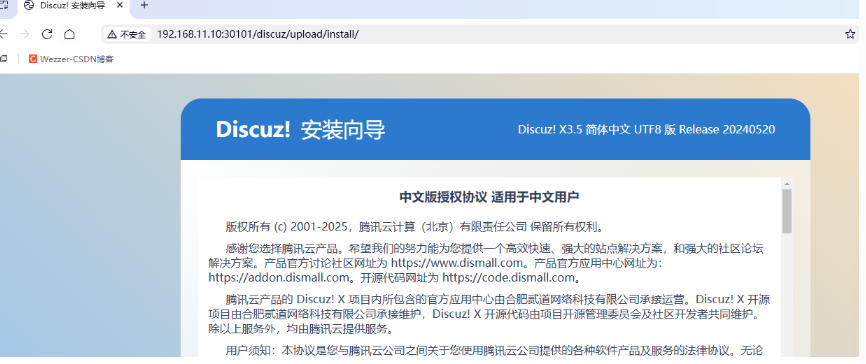This screenshot has width=866, height=364.
Task: Open the Wezzer-CSDN博客 bookmark
Action: (71, 59)
